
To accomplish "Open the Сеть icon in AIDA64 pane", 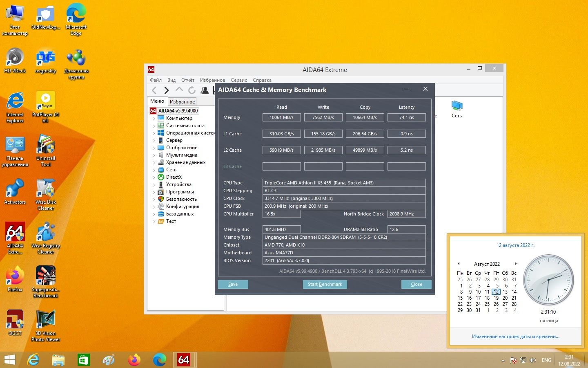I will coord(457,109).
